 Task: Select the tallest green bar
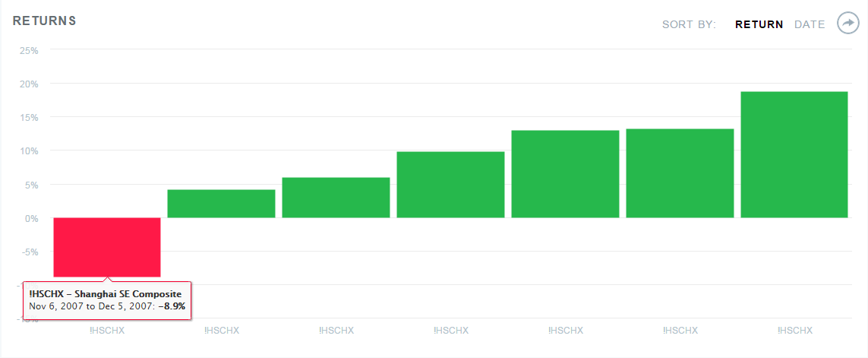(794, 154)
